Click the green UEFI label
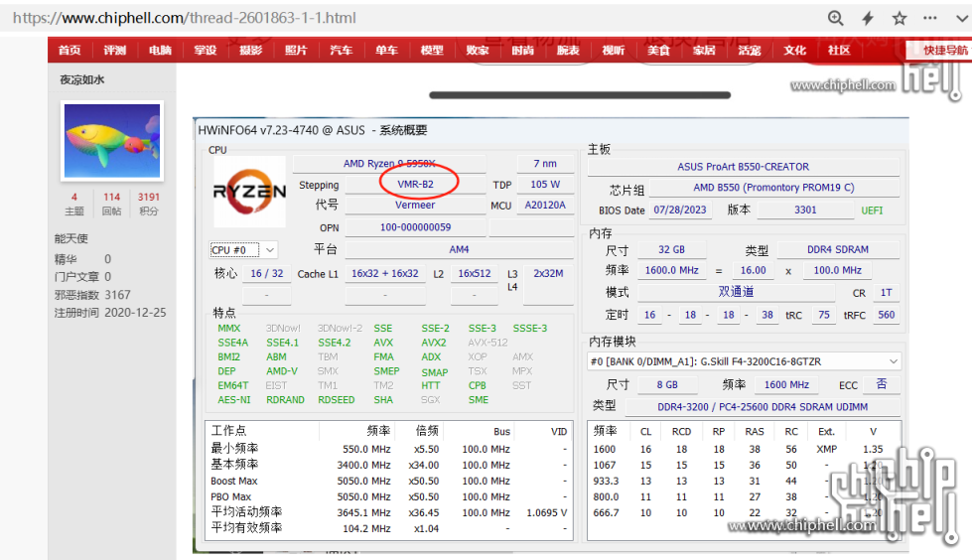The height and width of the screenshot is (560, 972). (872, 210)
